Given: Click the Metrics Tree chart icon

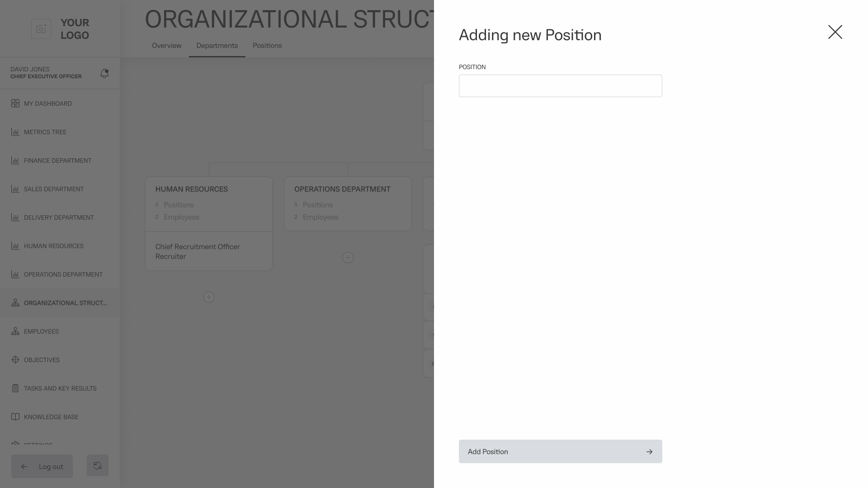Looking at the screenshot, I should point(15,132).
